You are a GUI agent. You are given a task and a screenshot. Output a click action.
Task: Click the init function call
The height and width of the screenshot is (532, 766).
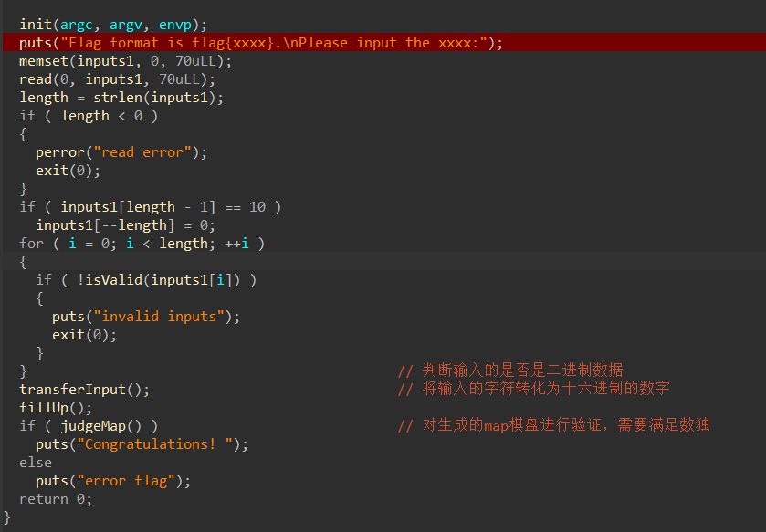(x=36, y=25)
